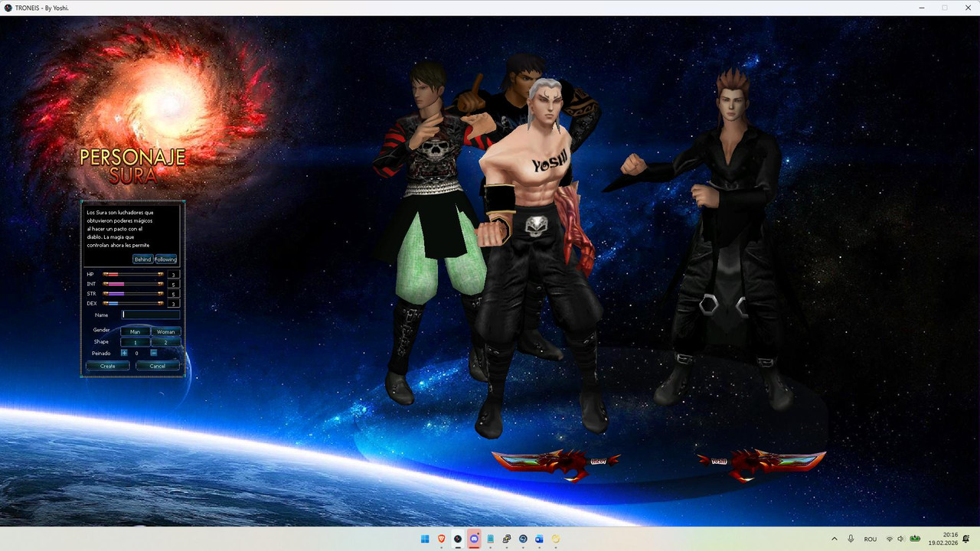The image size is (980, 551).
Task: Open the Steam-like round blue taskbar icon
Action: 523,539
